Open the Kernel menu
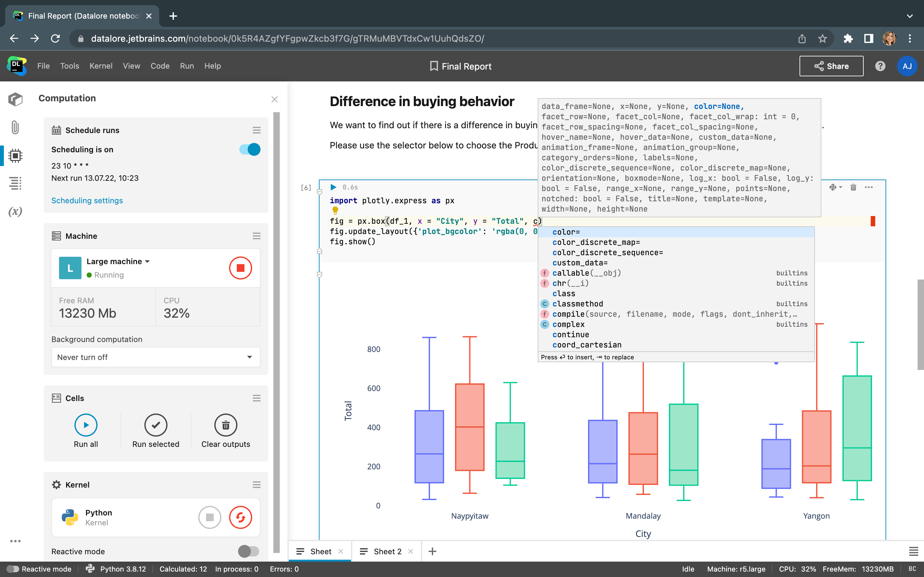924x577 pixels. (101, 66)
